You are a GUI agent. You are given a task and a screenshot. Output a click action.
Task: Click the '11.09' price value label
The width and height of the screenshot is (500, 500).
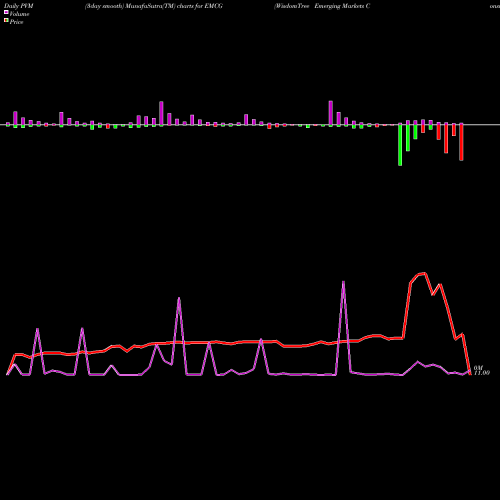pyautogui.click(x=482, y=373)
